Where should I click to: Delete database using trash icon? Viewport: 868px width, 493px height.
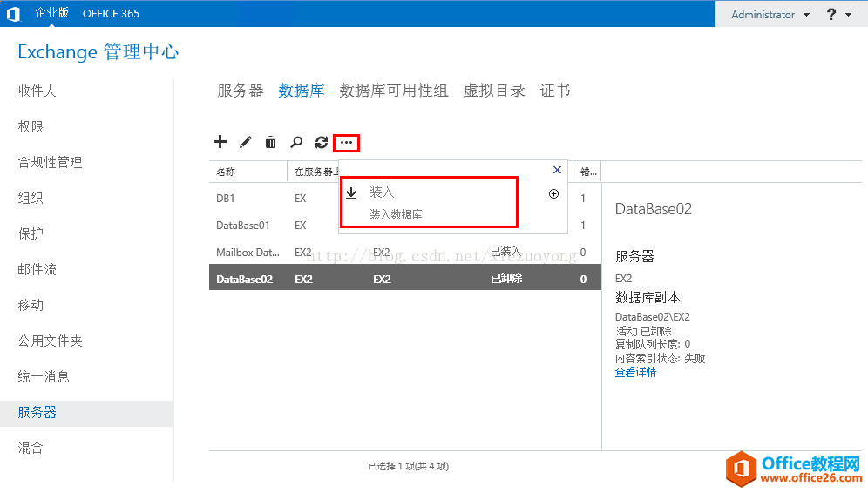[270, 142]
